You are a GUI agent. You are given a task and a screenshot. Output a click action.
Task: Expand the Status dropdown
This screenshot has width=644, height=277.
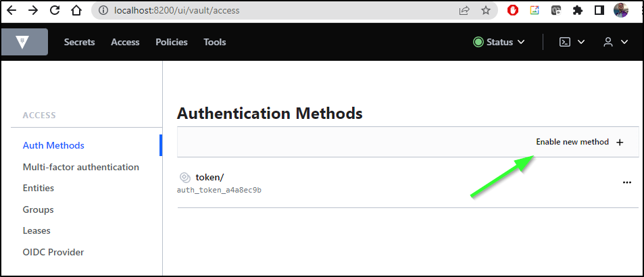point(499,42)
